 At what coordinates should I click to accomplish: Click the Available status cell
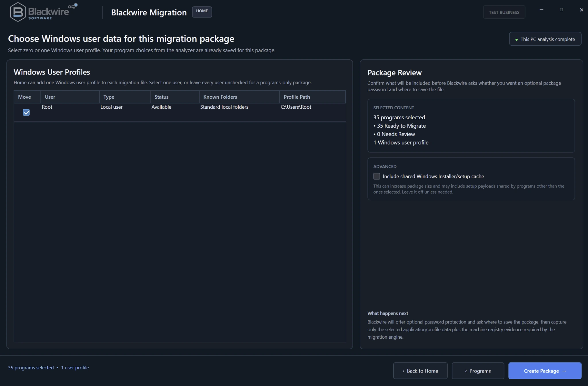click(161, 107)
